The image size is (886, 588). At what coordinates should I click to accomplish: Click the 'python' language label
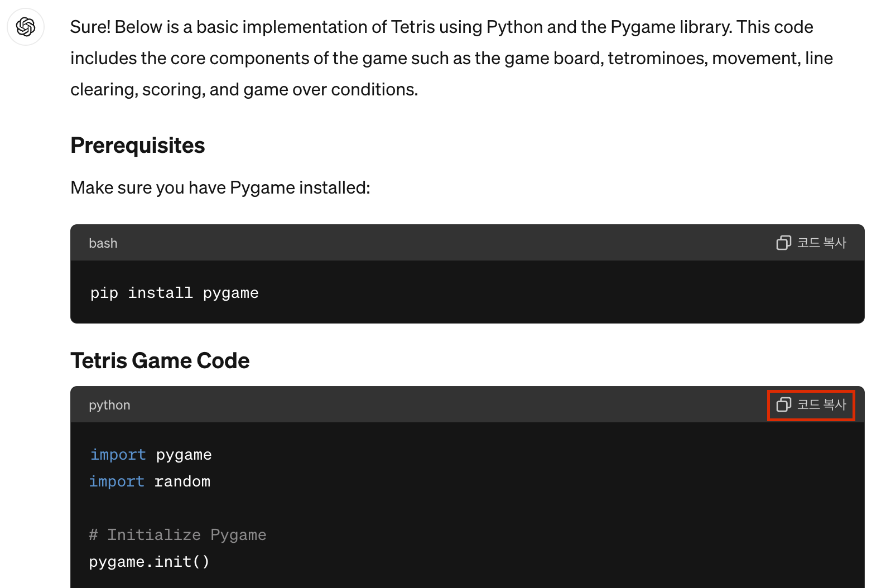click(x=109, y=405)
